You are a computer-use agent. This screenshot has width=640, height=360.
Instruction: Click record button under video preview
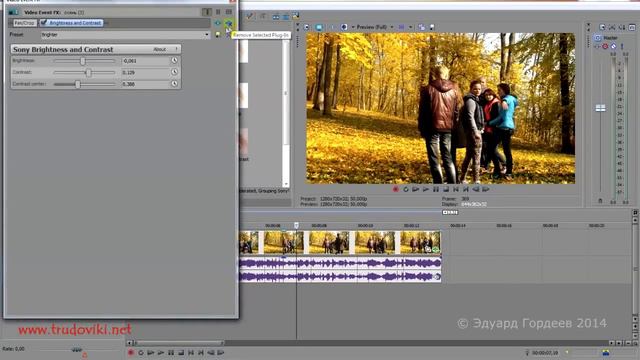396,189
